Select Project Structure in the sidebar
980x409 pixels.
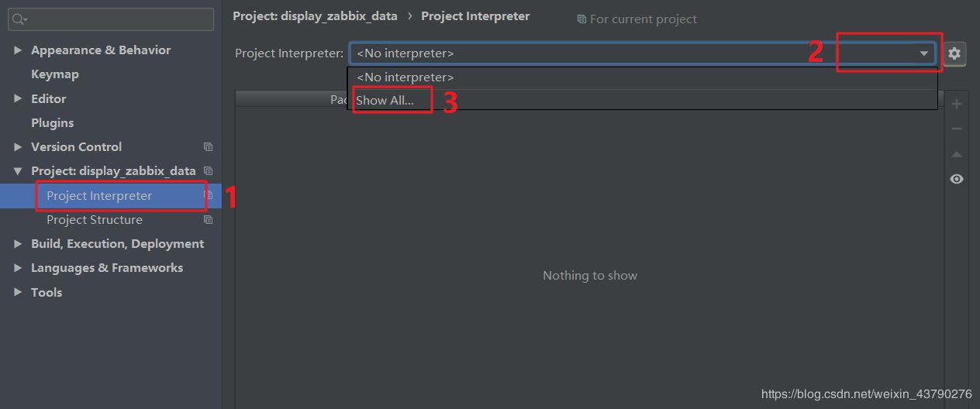point(95,220)
